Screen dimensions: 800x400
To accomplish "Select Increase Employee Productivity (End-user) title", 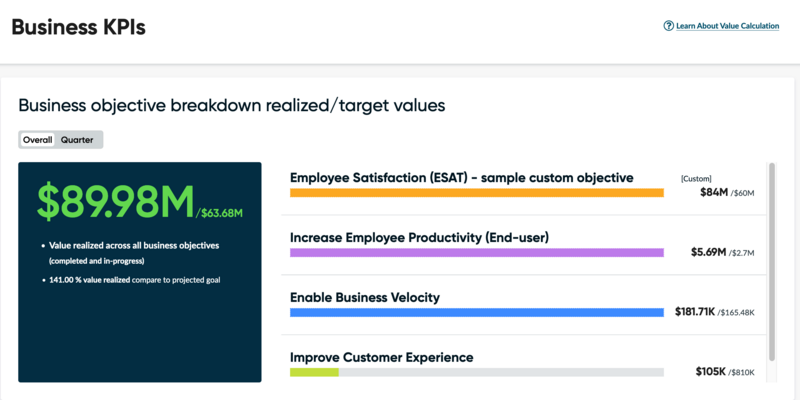I will click(x=419, y=238).
